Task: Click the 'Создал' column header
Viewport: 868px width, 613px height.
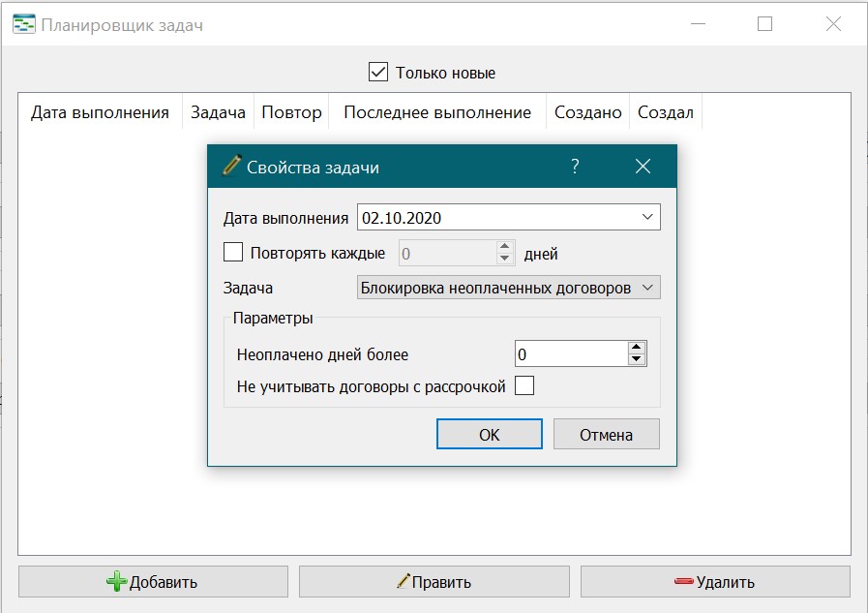Action: (666, 112)
